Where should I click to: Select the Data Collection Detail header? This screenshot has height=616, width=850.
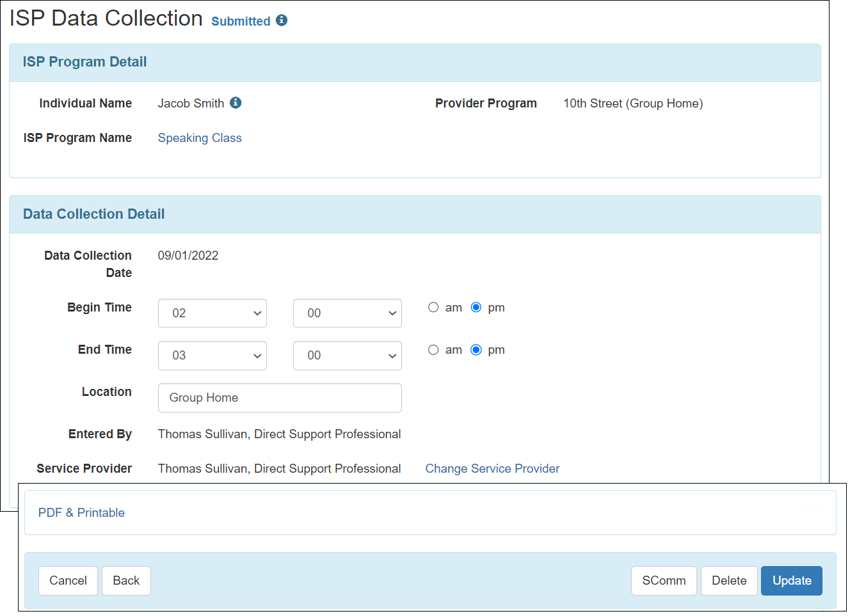coord(93,214)
